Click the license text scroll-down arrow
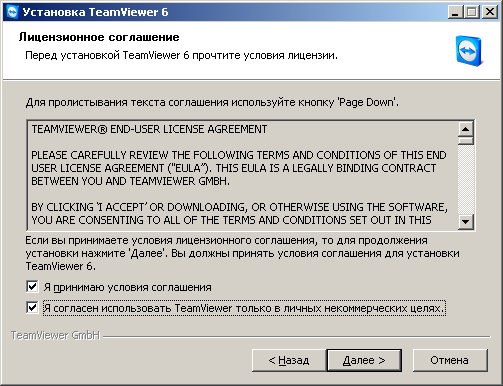The width and height of the screenshot is (503, 386). coord(466,221)
